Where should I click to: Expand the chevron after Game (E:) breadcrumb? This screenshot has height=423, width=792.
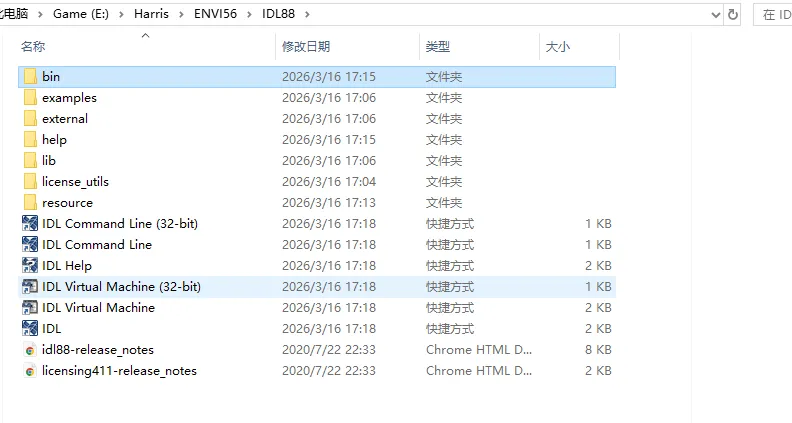(x=121, y=14)
